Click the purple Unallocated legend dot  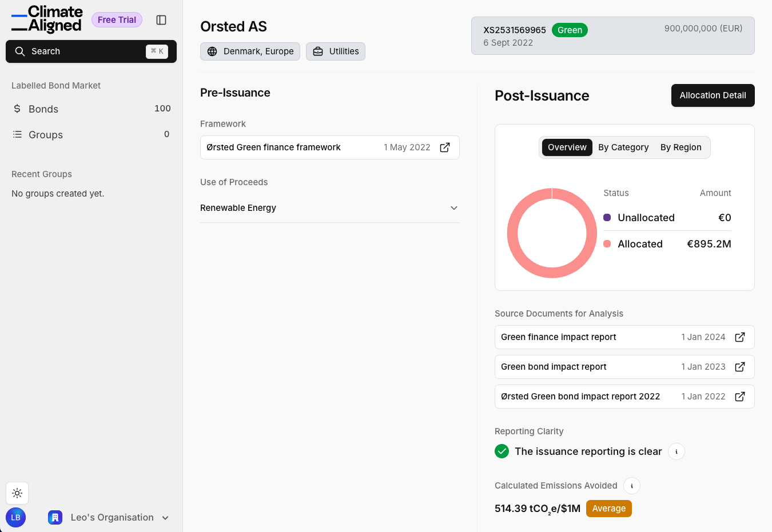click(607, 218)
